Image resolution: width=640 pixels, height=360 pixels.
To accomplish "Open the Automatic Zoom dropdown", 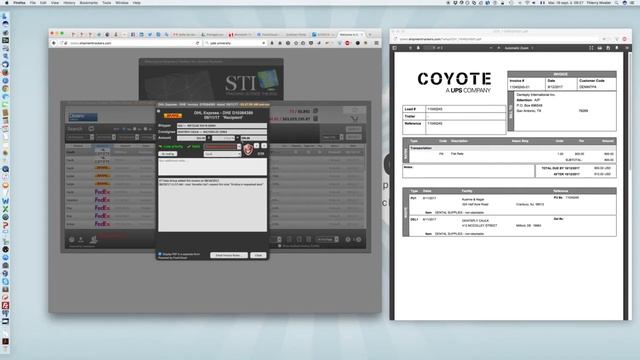I will [x=519, y=48].
